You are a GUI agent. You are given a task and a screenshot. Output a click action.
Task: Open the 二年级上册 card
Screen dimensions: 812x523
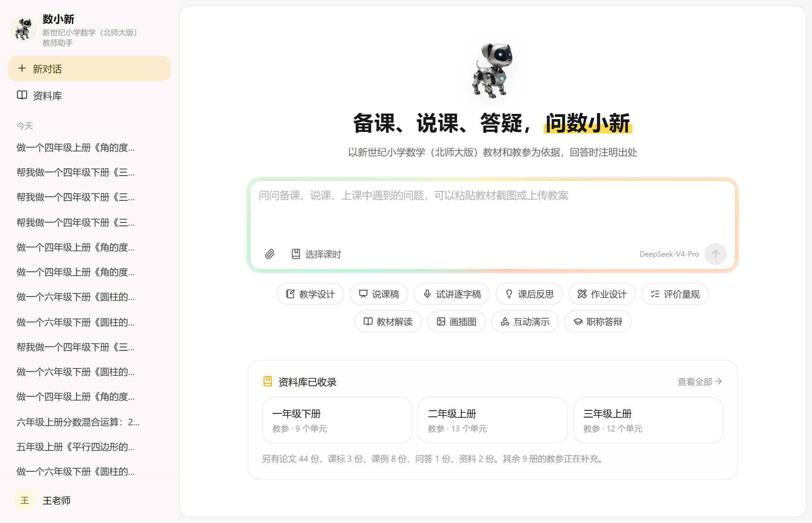point(492,420)
